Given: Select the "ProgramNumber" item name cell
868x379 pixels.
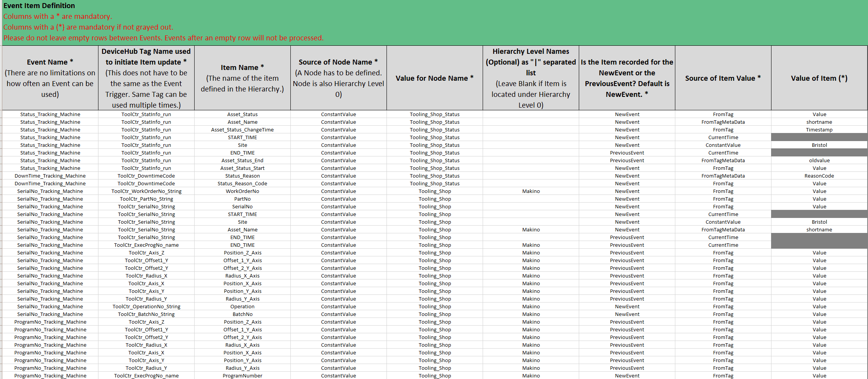Looking at the screenshot, I should (x=242, y=376).
